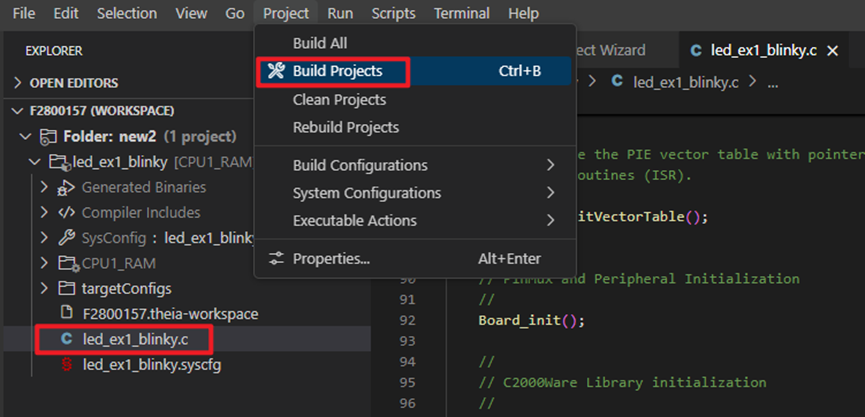Open the Terminal menu
Viewport: 865px width, 417px height.
point(462,13)
